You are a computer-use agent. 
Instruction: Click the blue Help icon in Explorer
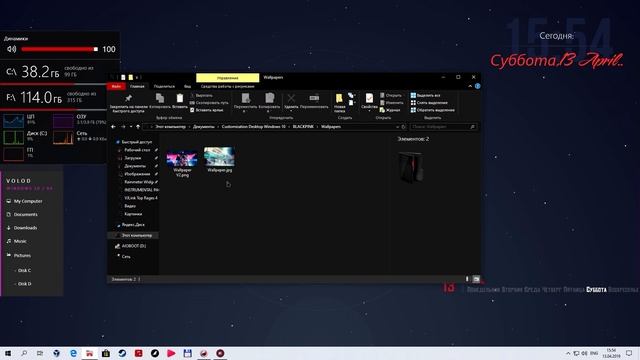click(477, 87)
